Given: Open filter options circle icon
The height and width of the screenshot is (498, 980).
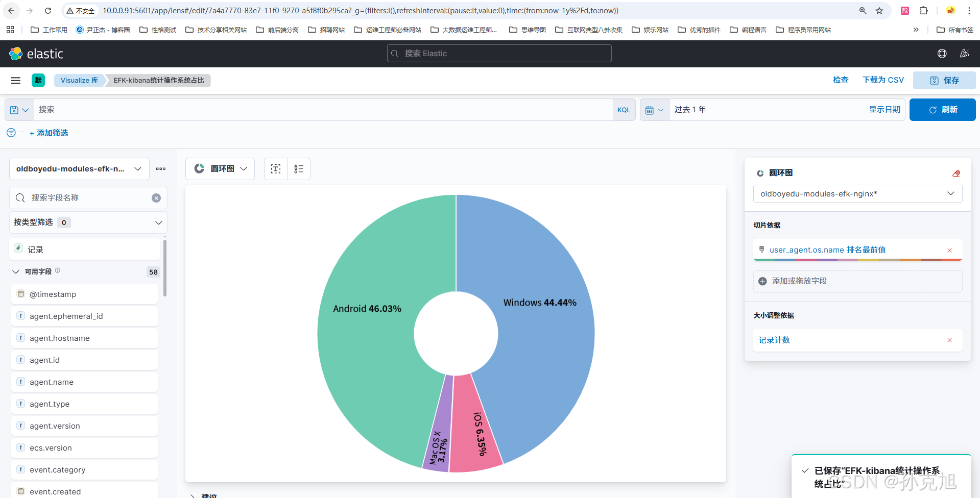Looking at the screenshot, I should point(11,133).
